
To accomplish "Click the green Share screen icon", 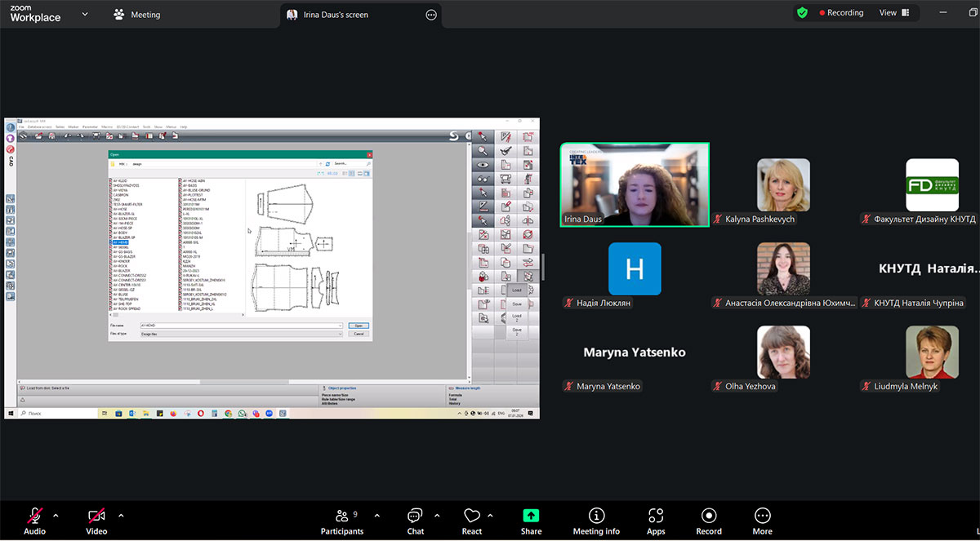I will pos(531,517).
